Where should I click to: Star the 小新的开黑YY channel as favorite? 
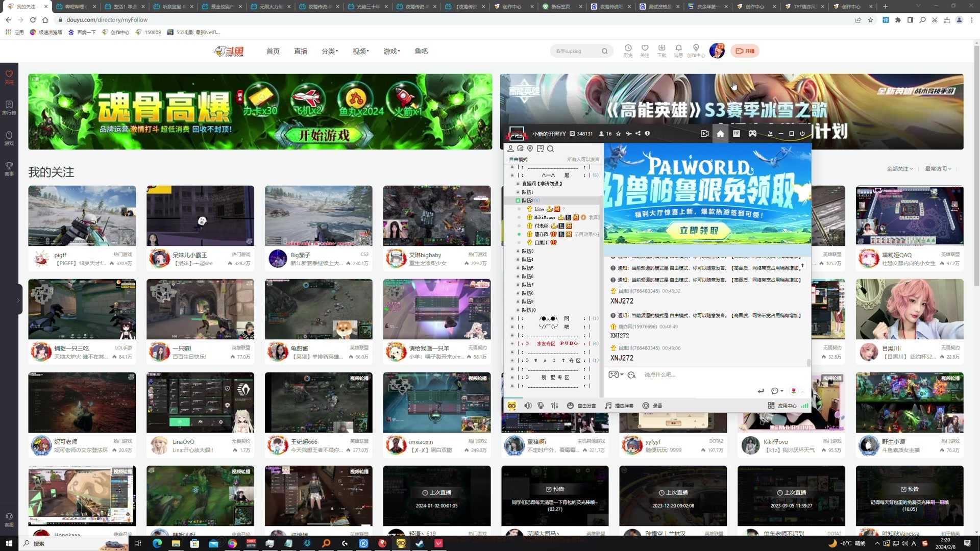point(618,133)
